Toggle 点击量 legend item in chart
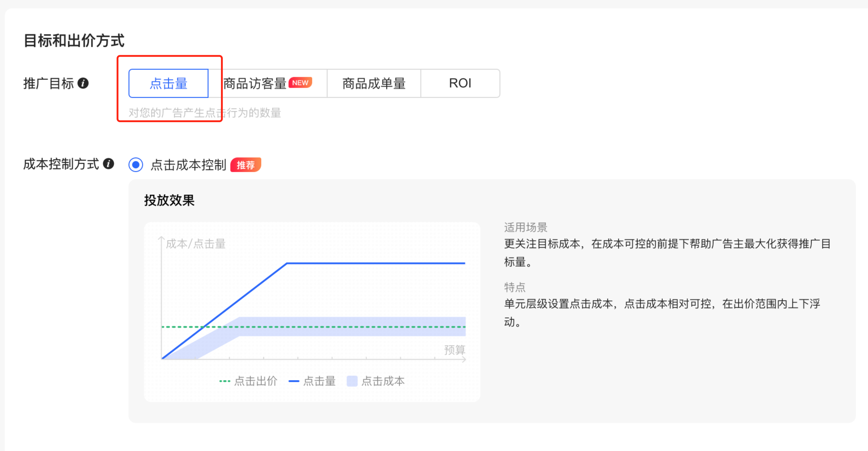 coord(312,381)
